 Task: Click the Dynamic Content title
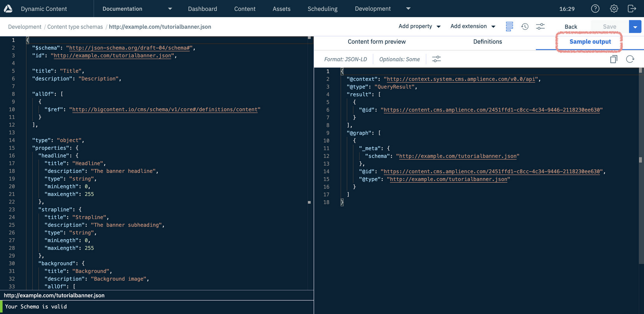(44, 9)
